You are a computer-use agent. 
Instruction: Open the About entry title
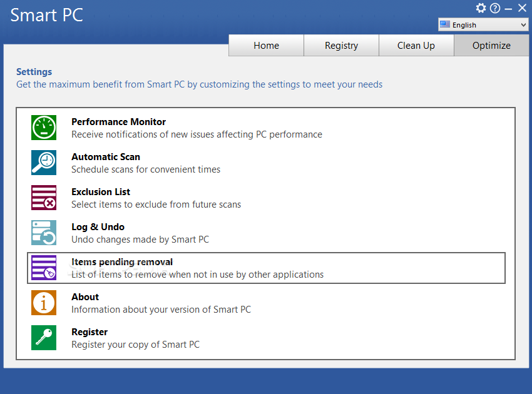pyautogui.click(x=85, y=297)
